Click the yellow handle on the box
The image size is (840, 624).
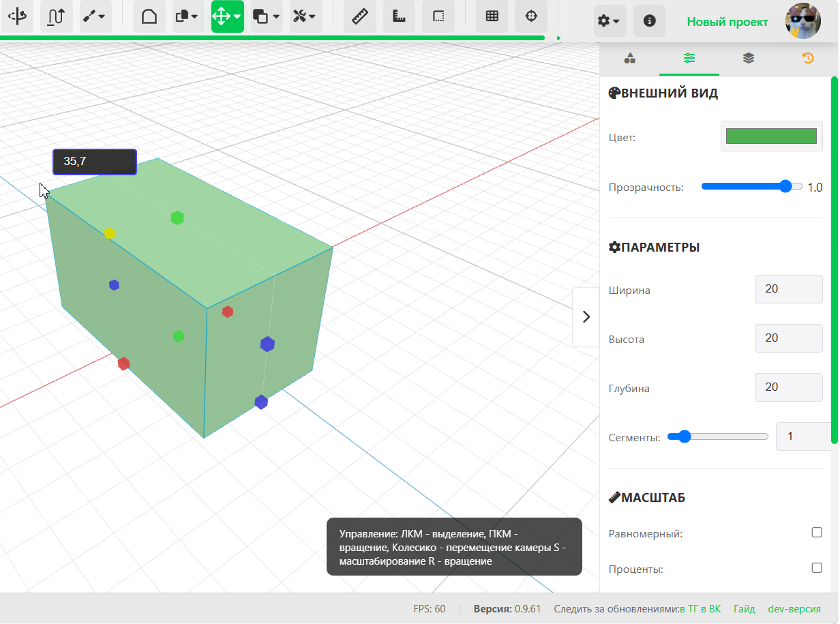tap(110, 233)
